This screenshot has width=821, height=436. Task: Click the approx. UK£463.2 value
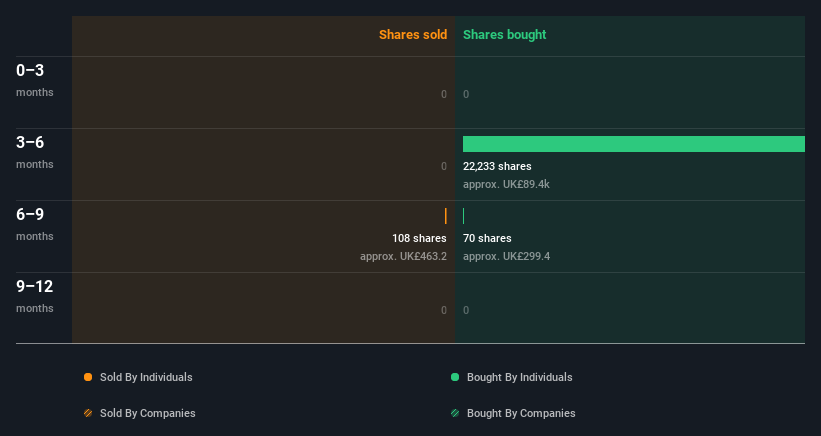pyautogui.click(x=403, y=256)
